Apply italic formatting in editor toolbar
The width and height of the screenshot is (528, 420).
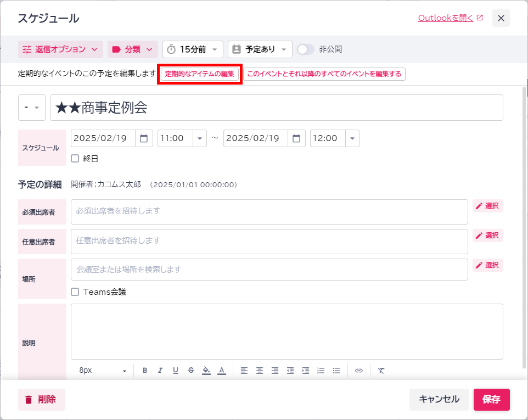pos(160,371)
